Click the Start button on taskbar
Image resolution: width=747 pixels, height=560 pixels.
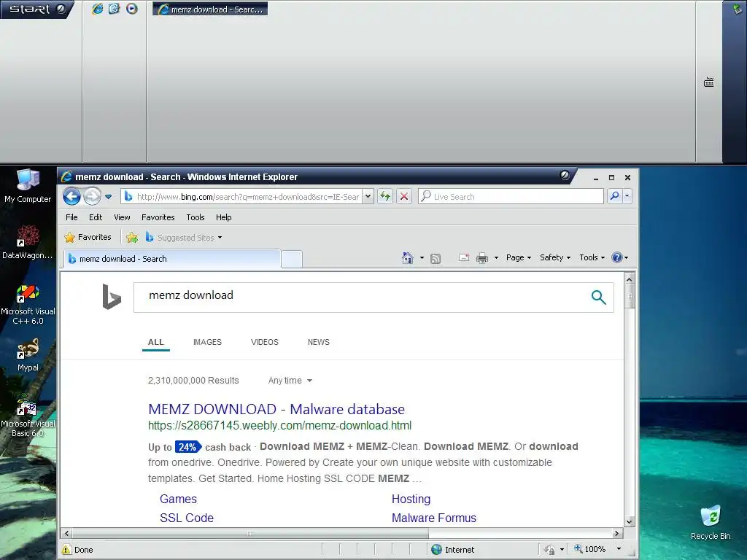coord(36,9)
